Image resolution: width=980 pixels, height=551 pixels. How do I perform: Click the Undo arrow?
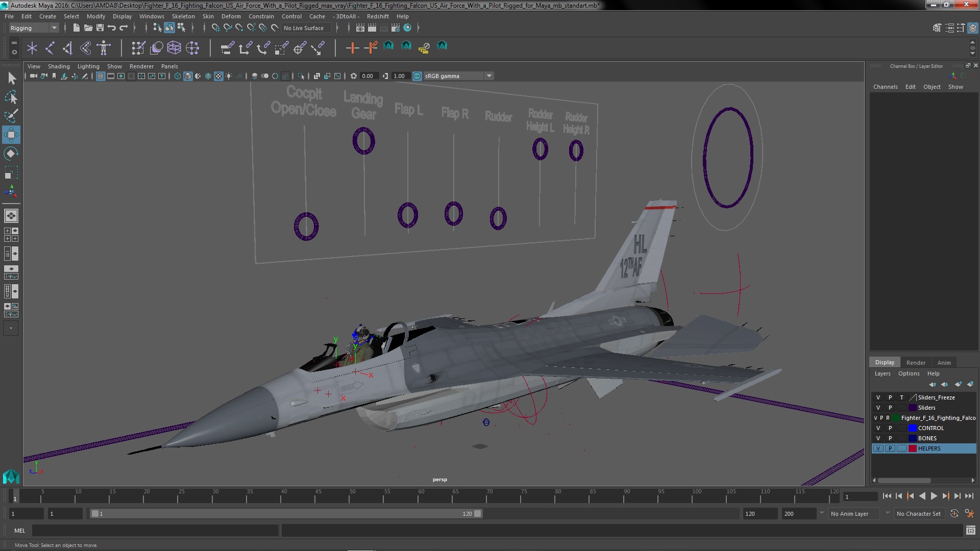coord(112,28)
